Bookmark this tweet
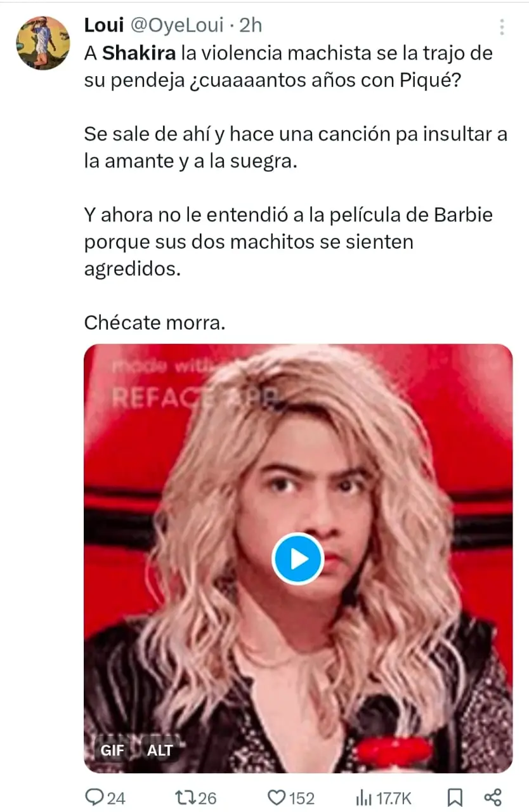 (454, 797)
